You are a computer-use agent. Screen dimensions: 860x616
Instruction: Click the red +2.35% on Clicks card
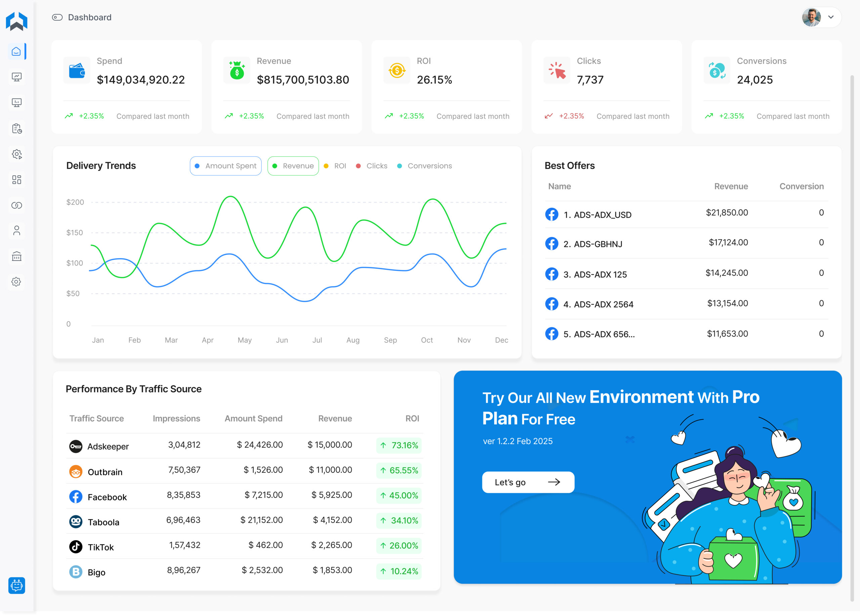(571, 116)
